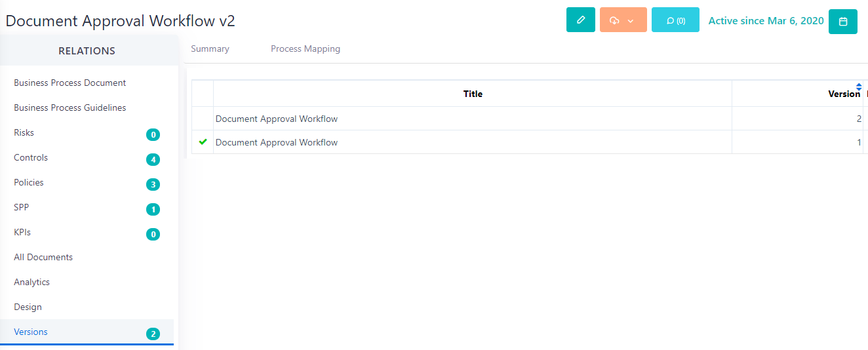Screen dimensions: 868x350
Task: Click the pencil edit button
Action: click(x=581, y=20)
